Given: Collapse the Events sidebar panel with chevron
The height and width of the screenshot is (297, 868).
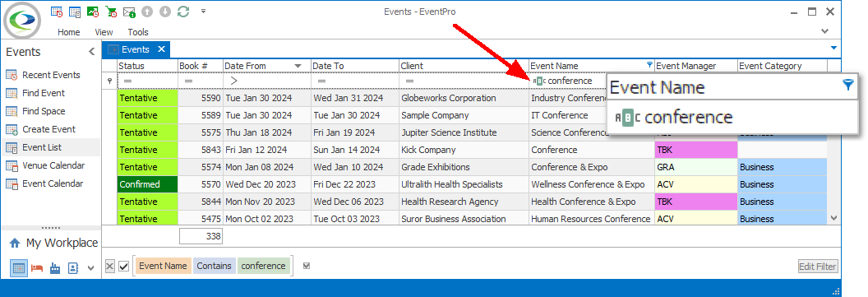Looking at the screenshot, I should click(92, 52).
